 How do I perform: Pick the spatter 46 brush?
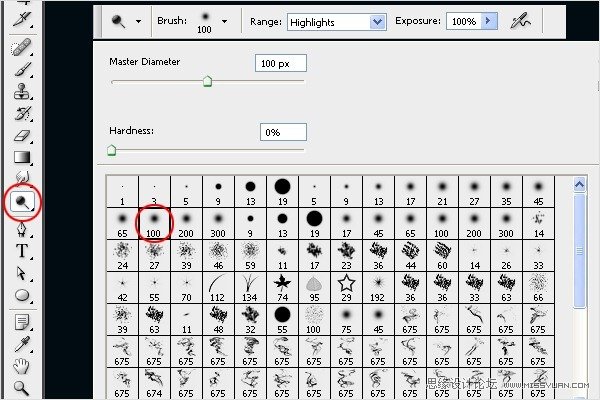218,256
